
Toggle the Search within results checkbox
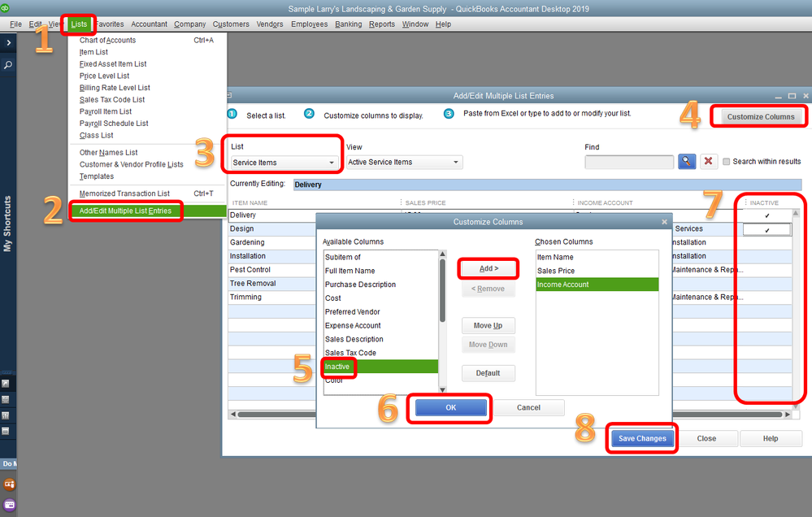point(726,162)
